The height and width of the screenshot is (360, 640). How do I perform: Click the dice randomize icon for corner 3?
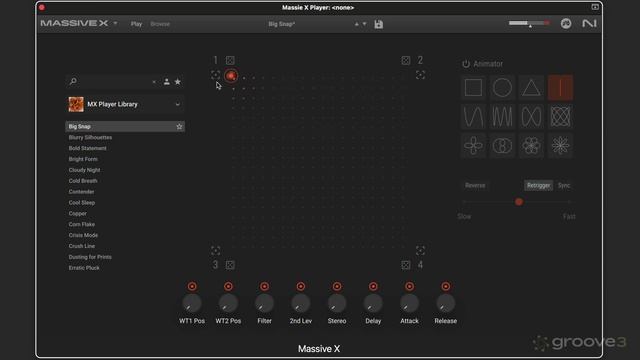(x=230, y=265)
